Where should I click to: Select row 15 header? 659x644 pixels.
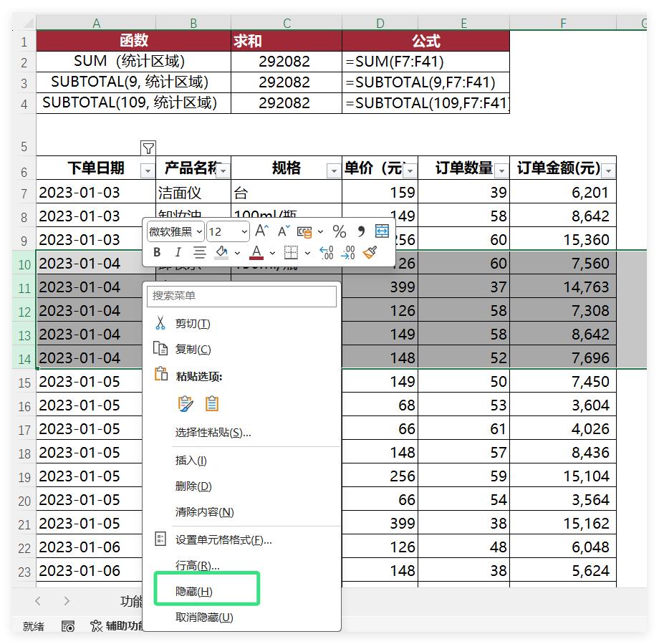[24, 382]
